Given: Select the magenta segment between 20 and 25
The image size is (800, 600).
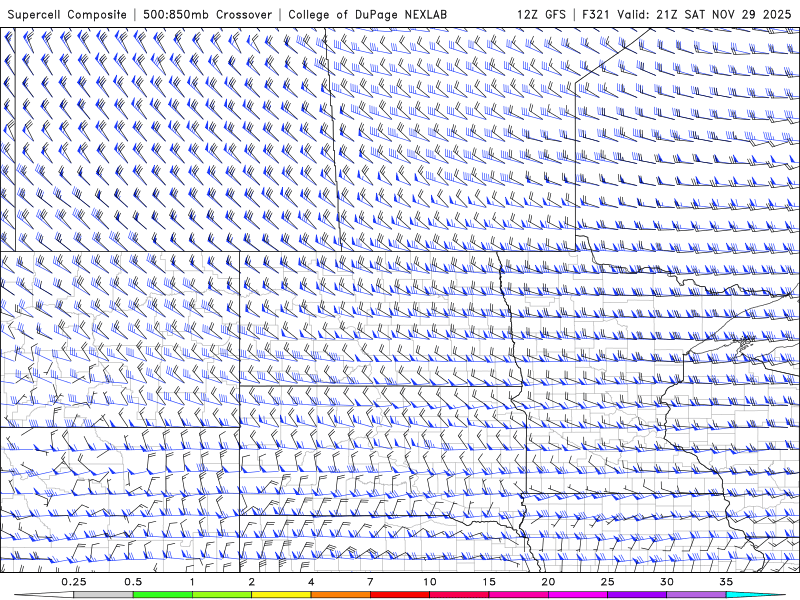Looking at the screenshot, I should pos(578,595).
